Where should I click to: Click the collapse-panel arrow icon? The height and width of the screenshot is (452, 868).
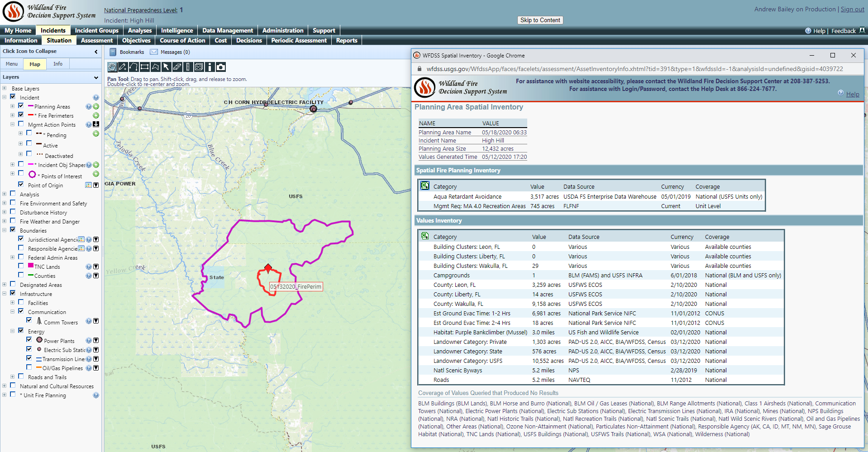[x=96, y=52]
